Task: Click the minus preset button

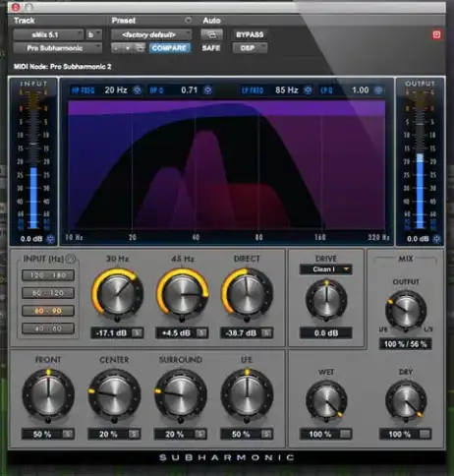Action: tap(116, 48)
